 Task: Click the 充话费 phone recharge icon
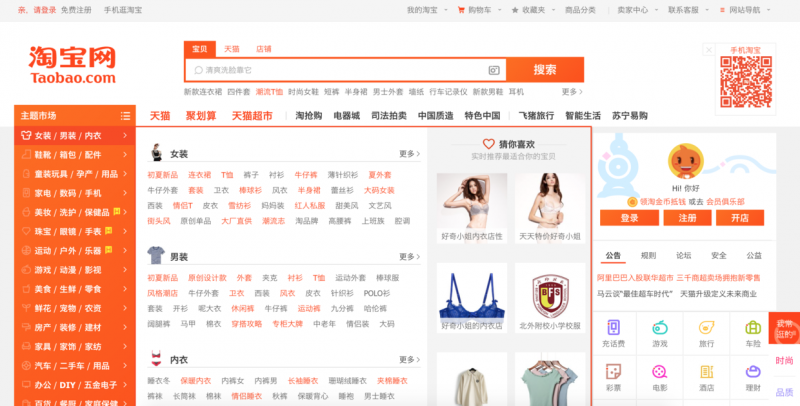[613, 327]
